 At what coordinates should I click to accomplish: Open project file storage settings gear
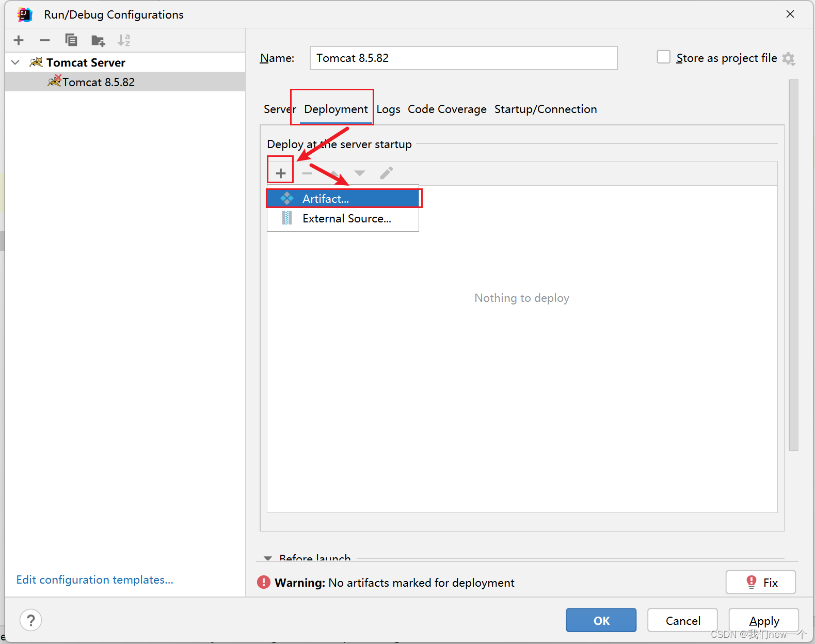789,58
